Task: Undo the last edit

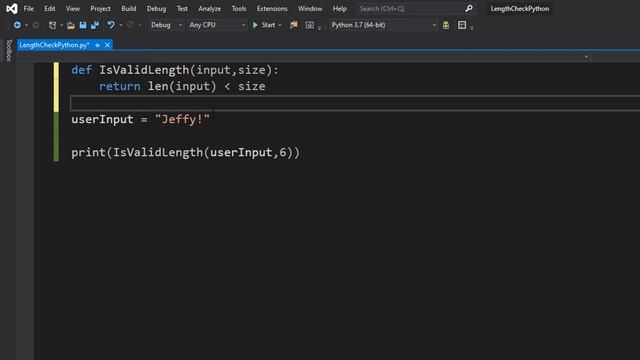Action: (111, 25)
